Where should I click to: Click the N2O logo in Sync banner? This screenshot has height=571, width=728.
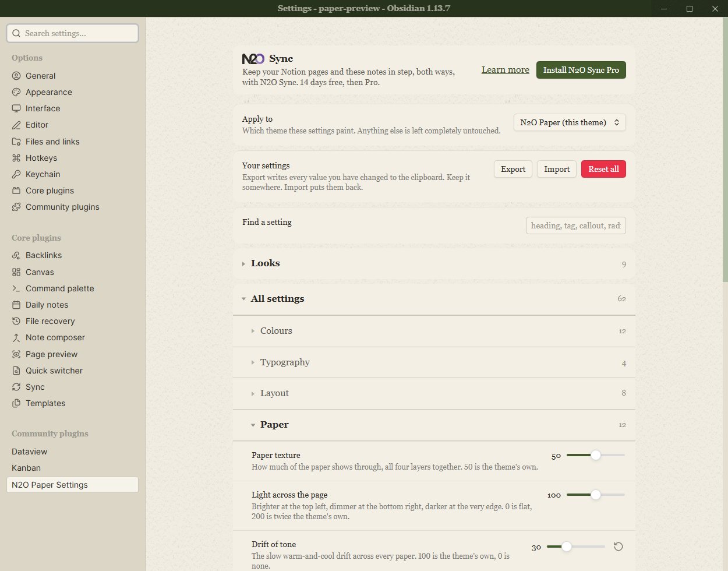pos(253,59)
